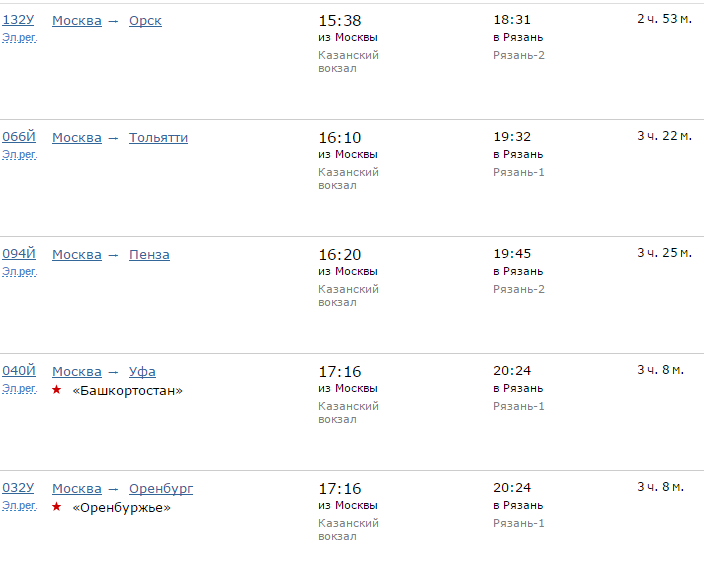Follow the Орск destination link

click(x=145, y=20)
